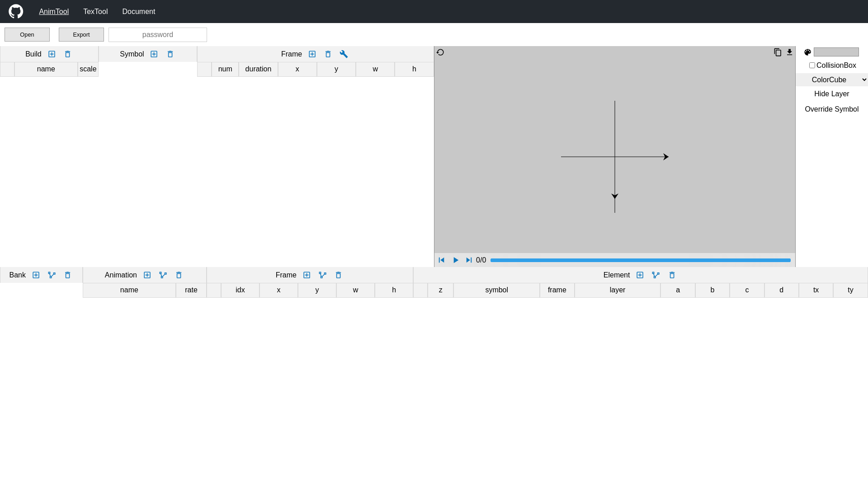
Task: Delete the selected animation Frame
Action: (339, 275)
